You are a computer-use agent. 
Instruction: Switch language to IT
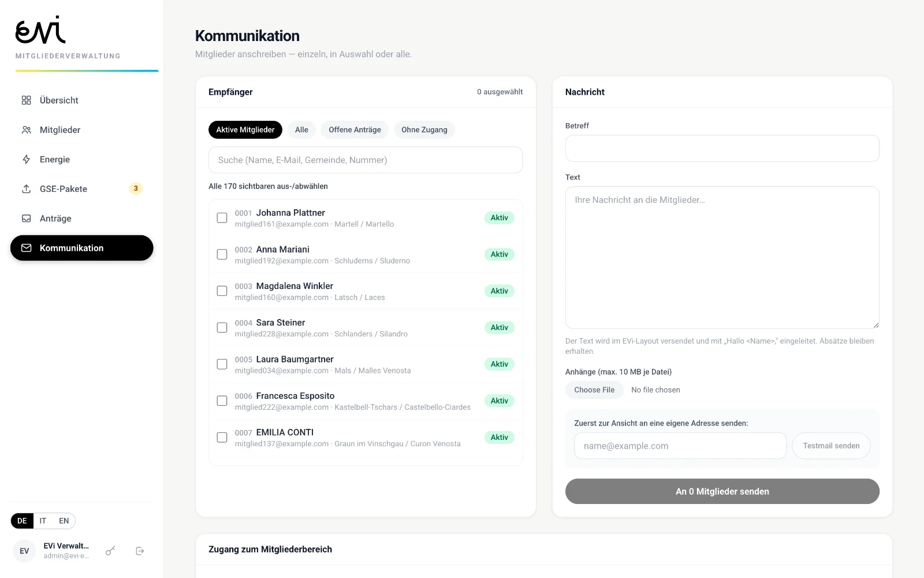click(43, 521)
